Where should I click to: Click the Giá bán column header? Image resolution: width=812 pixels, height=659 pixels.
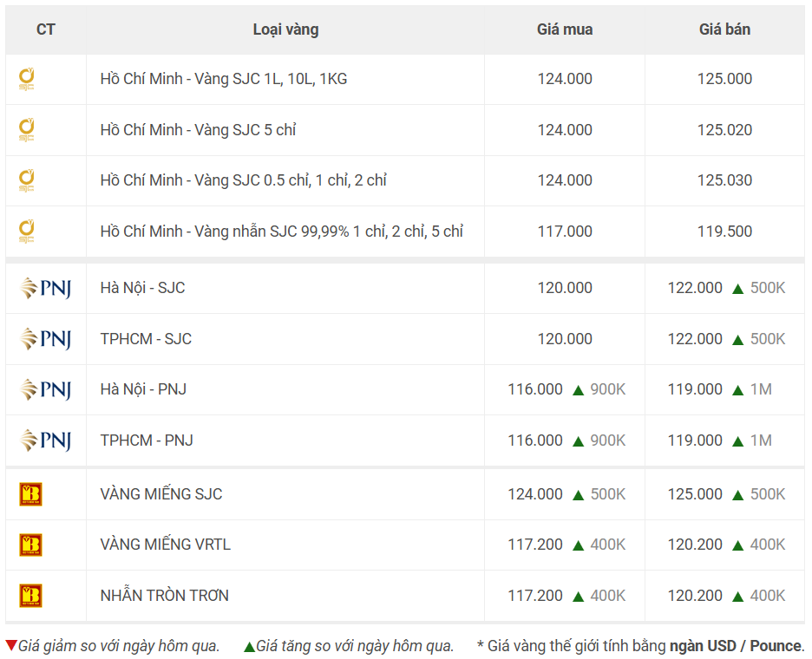click(724, 29)
